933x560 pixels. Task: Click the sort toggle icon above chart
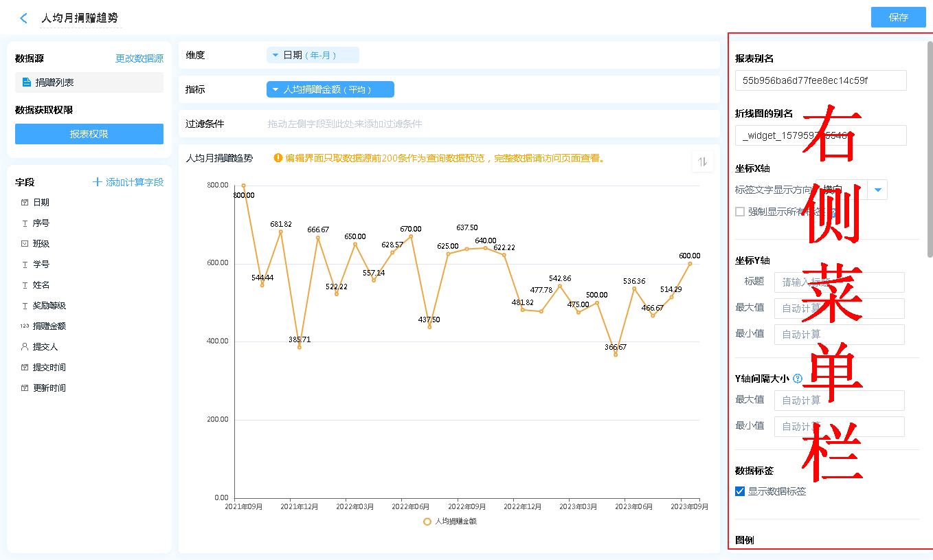[x=702, y=162]
